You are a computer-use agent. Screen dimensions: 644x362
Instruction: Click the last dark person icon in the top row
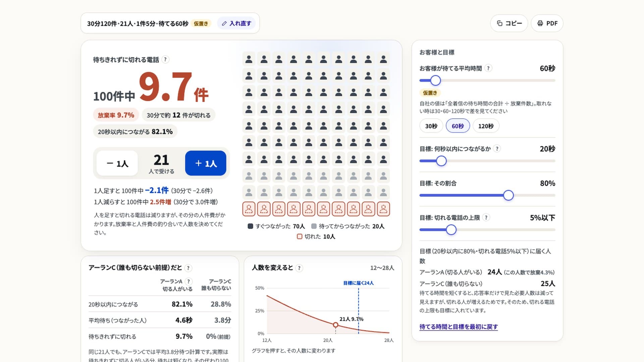coord(383,59)
